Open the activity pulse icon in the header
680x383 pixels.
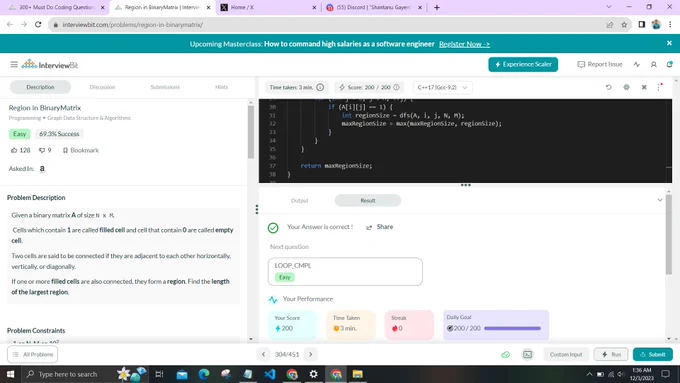pos(636,65)
